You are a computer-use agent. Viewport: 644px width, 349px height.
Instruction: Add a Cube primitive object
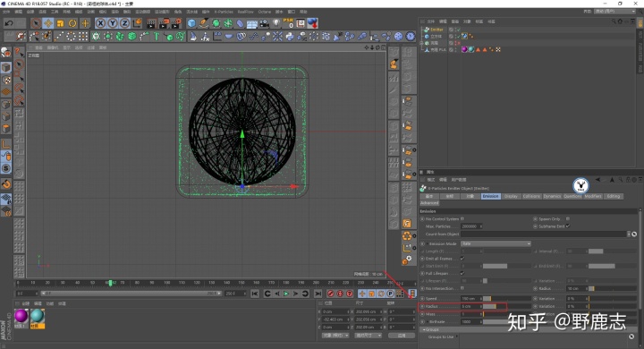[x=191, y=23]
